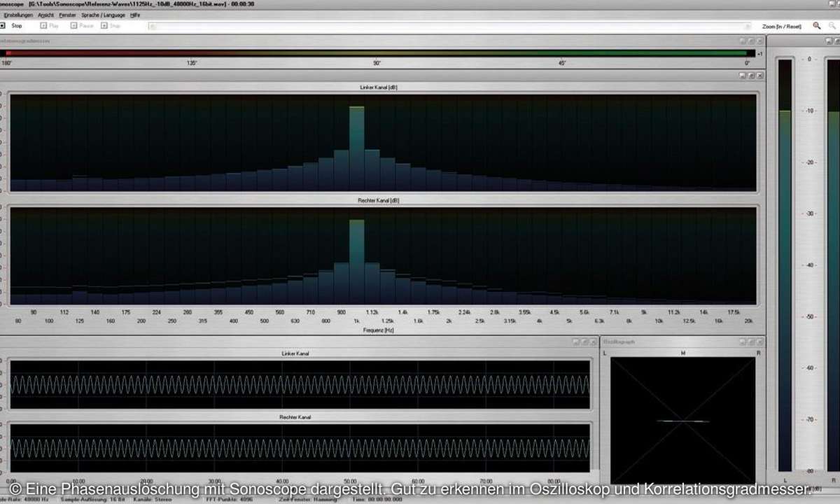
Task: Click the 'M' label above the Oszillograph
Action: [683, 353]
